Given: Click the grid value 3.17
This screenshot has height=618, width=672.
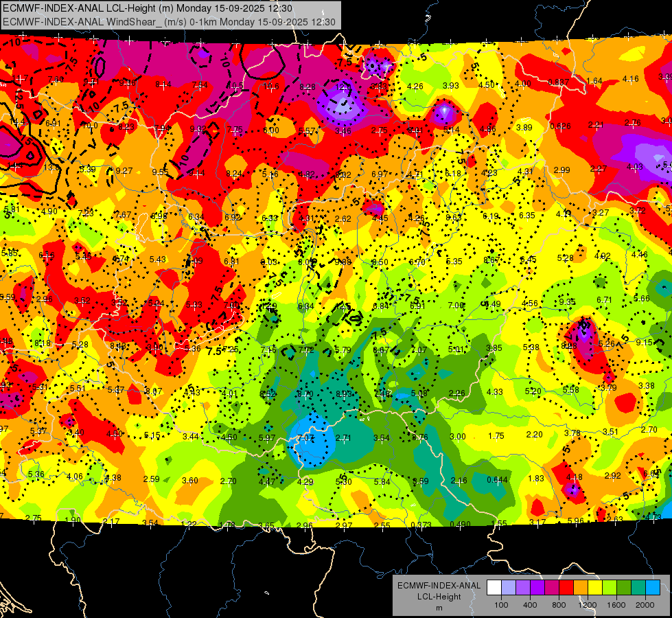Looking at the screenshot, I should pos(537,523).
